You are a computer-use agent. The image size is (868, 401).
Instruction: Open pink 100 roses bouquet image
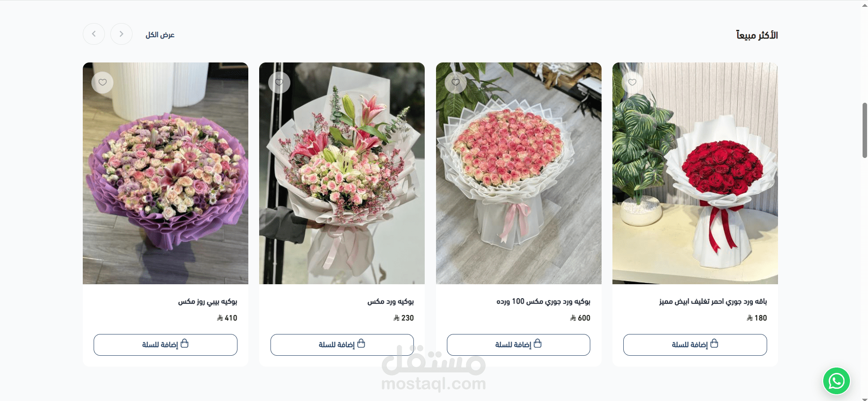point(518,173)
